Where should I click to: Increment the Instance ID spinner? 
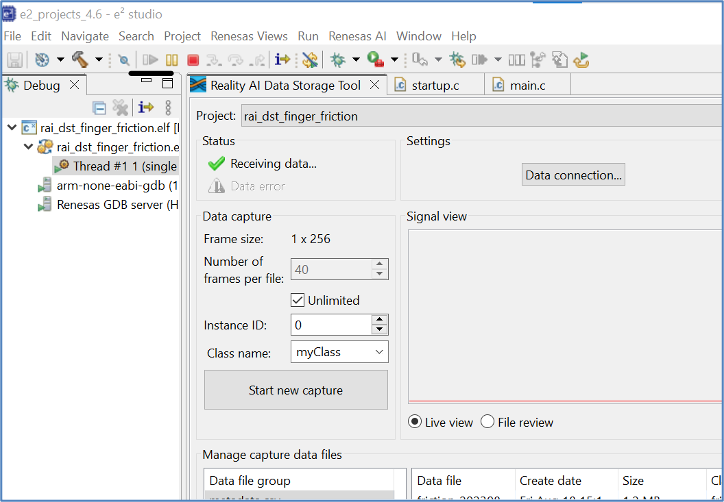(379, 320)
